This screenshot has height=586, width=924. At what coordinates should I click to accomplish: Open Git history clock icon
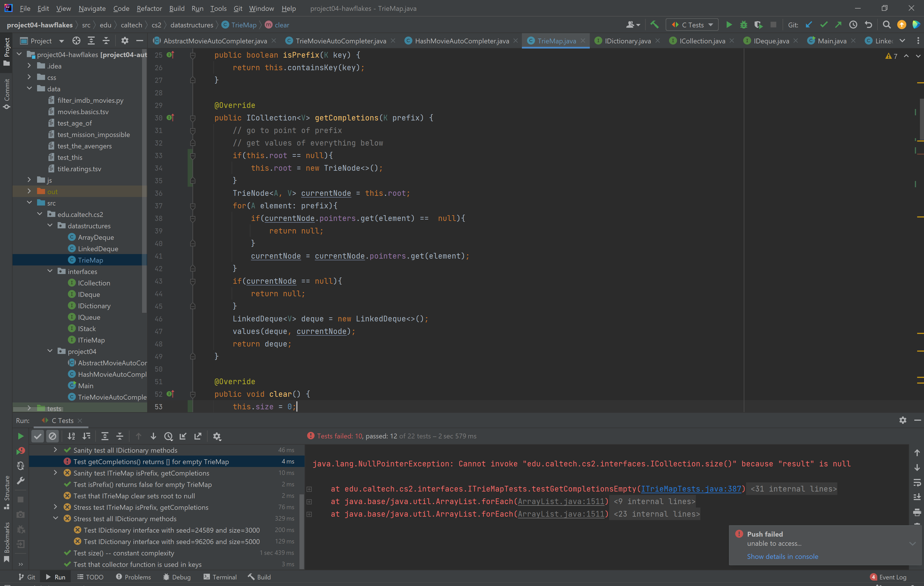(x=853, y=25)
